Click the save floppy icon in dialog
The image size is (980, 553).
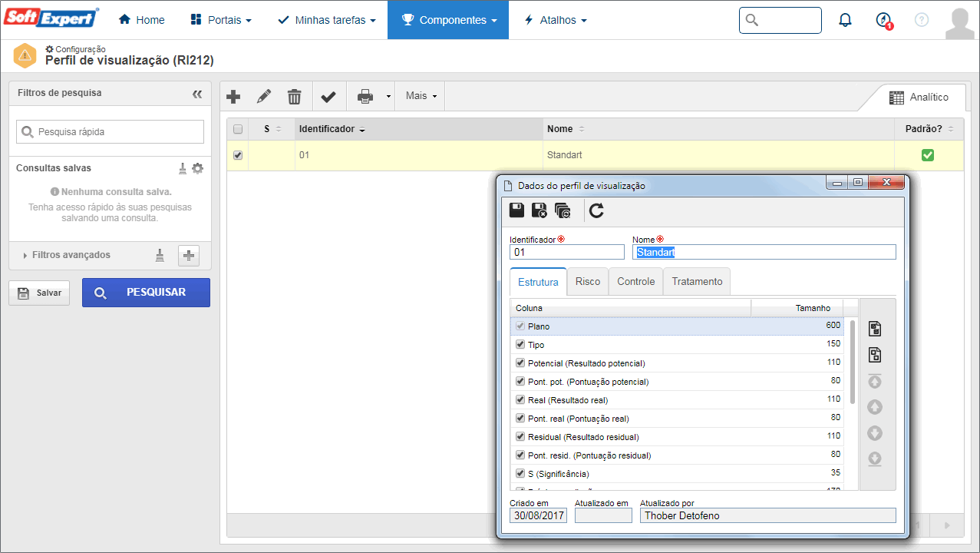coord(517,210)
